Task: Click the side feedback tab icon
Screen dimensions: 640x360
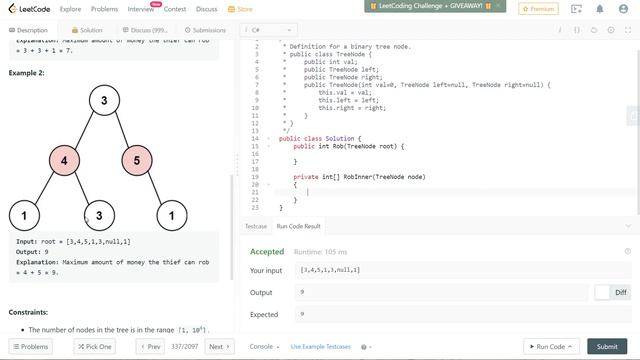Action: tap(633, 116)
